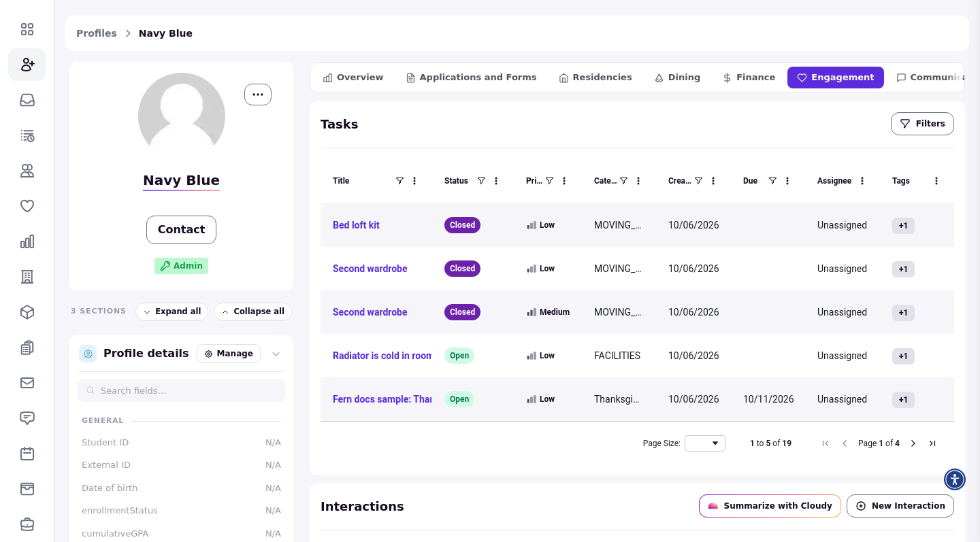This screenshot has width=980, height=542.
Task: Open the Title column filter
Action: 399,181
